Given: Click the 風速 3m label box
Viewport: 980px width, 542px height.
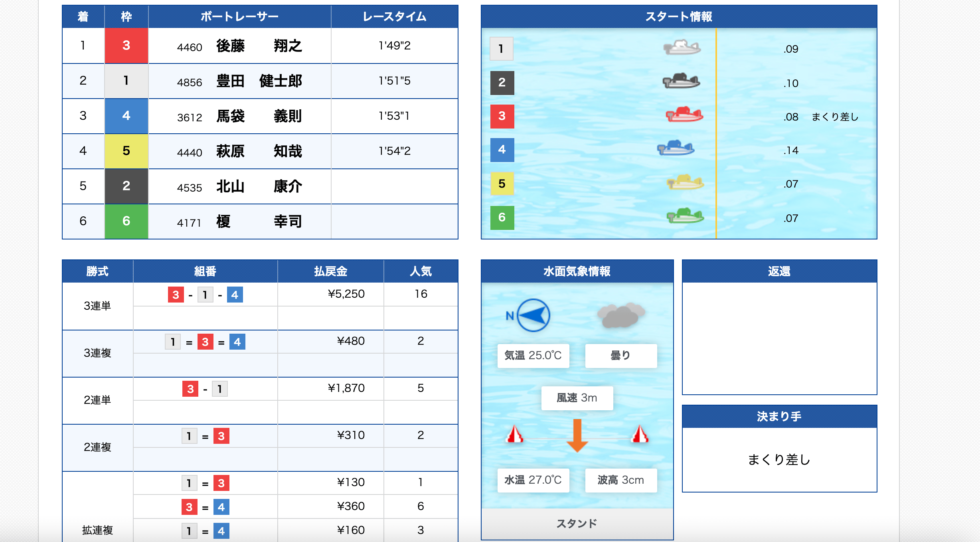Looking at the screenshot, I should tap(577, 398).
